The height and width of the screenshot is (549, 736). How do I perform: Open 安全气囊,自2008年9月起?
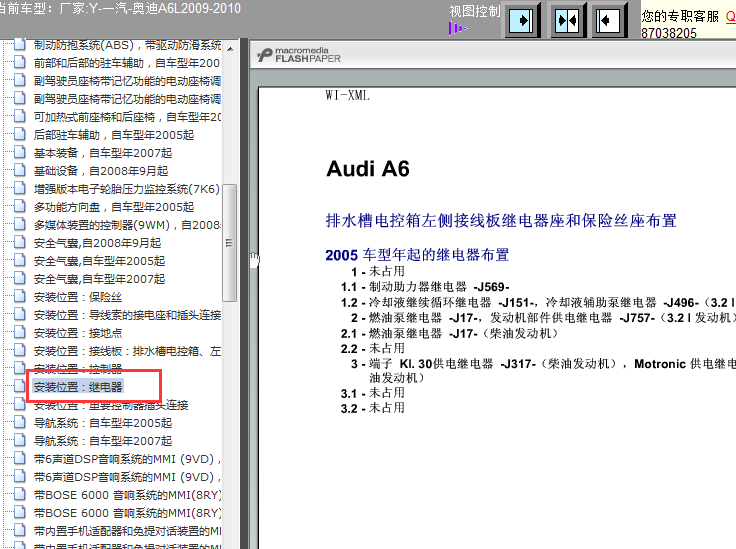pos(97,243)
